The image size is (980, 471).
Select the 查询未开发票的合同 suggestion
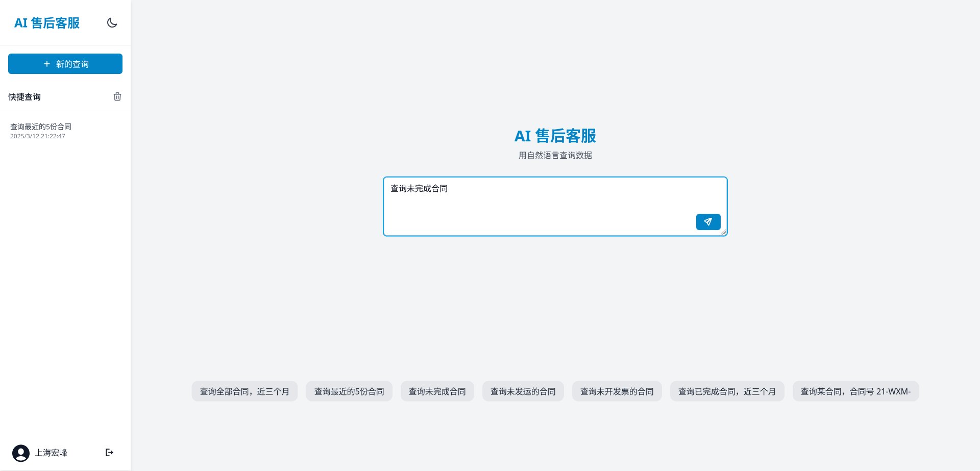tap(617, 391)
